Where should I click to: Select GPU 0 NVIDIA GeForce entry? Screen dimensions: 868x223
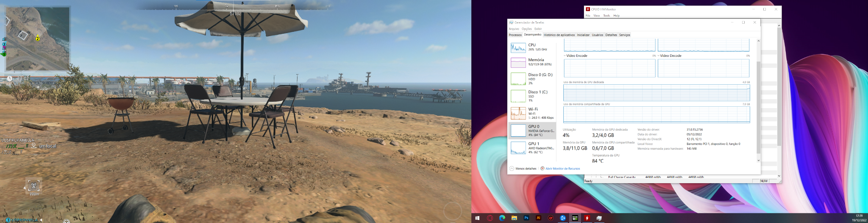click(x=532, y=131)
